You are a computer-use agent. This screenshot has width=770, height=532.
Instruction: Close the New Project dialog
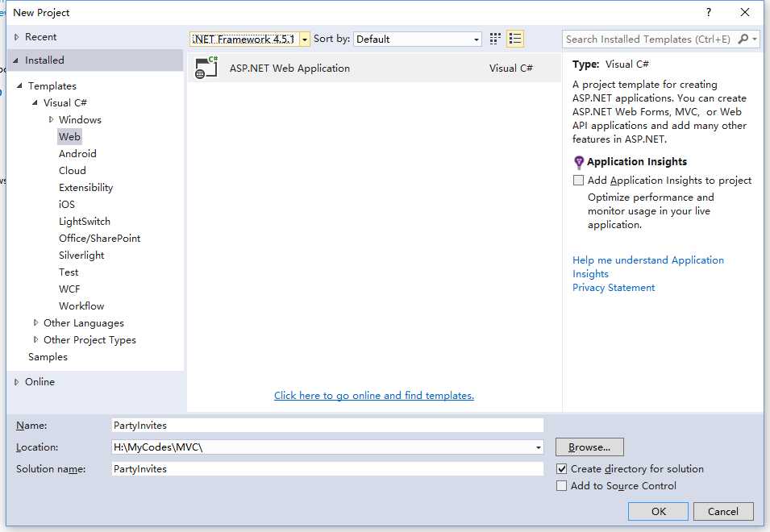(744, 12)
